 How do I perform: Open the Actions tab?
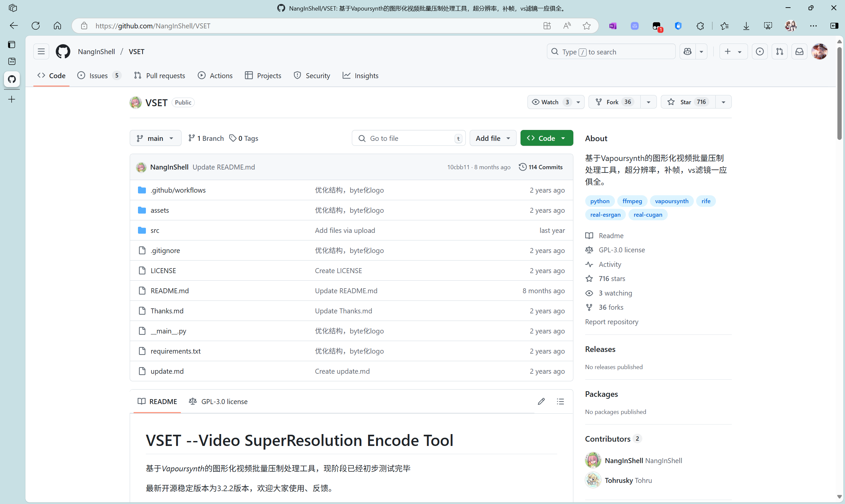[x=216, y=76]
